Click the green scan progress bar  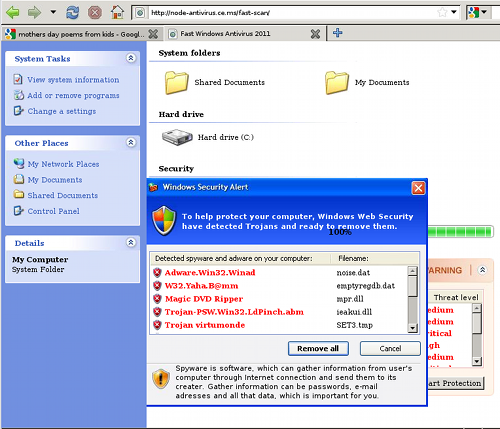point(460,232)
